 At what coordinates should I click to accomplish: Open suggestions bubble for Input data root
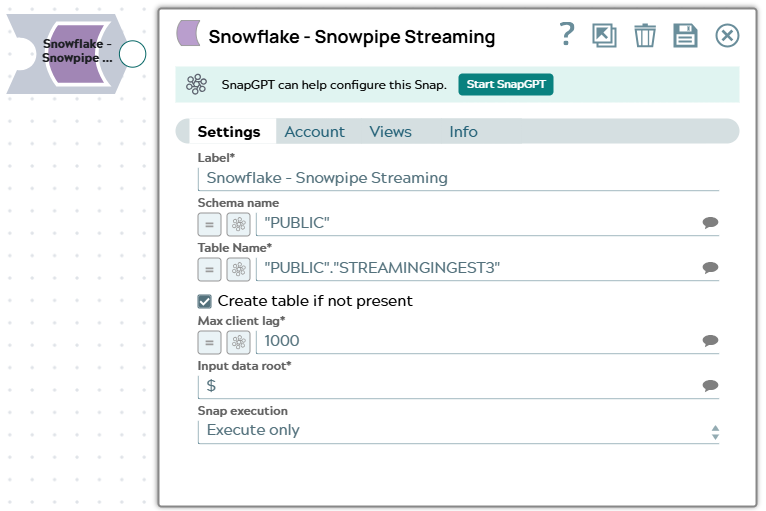click(710, 385)
